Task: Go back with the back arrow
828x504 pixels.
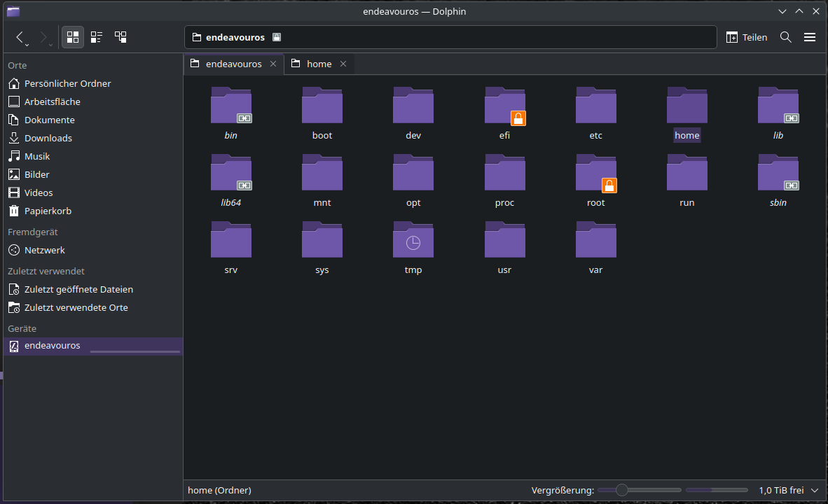Action: click(20, 37)
